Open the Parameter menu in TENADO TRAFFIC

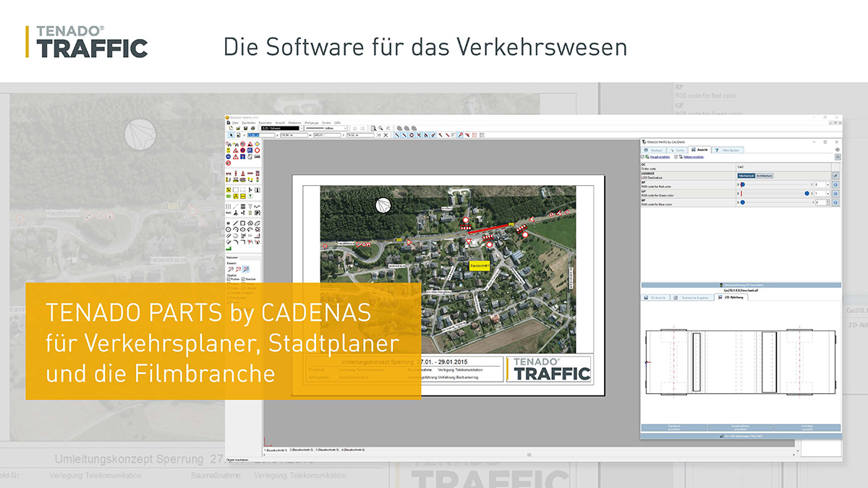tap(265, 123)
